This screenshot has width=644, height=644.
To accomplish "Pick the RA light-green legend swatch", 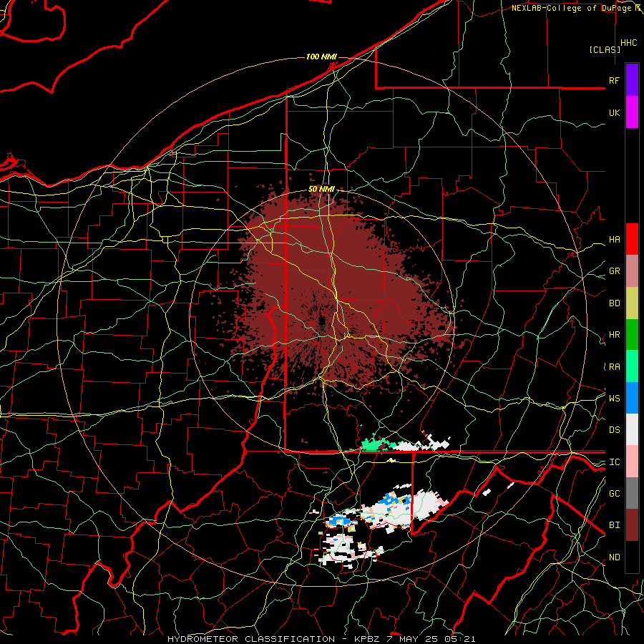I will pyautogui.click(x=632, y=366).
